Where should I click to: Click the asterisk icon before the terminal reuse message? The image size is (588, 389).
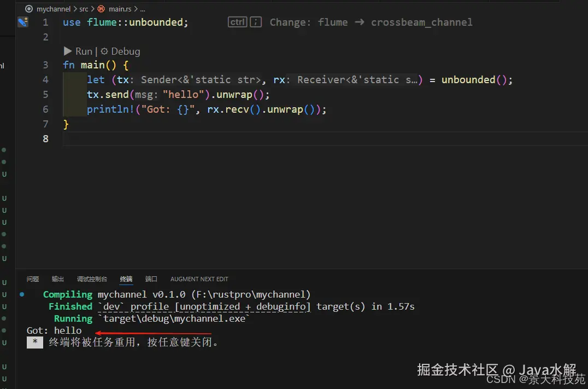35,342
